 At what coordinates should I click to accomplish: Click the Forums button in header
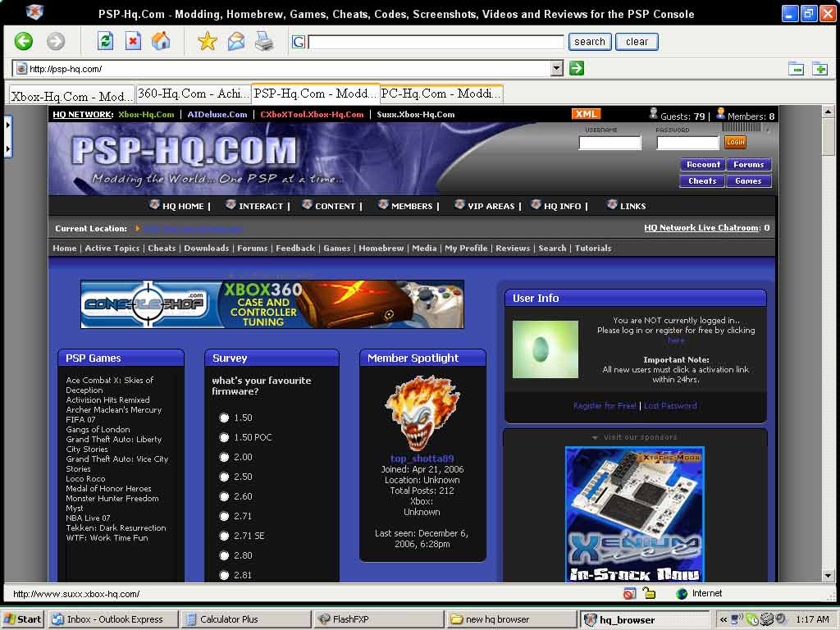point(748,164)
